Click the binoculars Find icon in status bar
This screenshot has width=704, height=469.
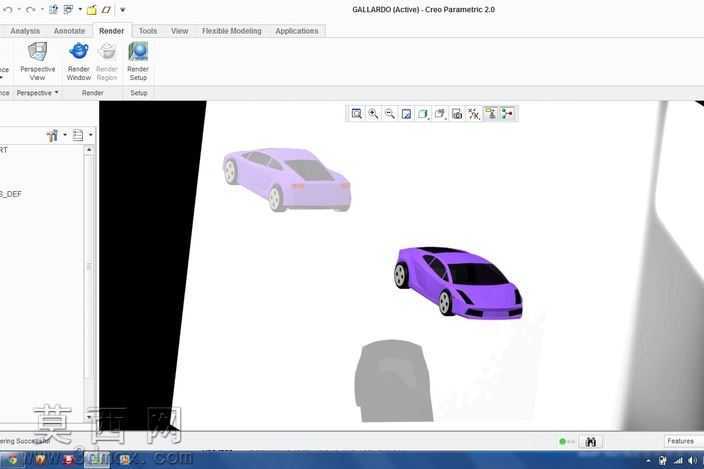click(x=590, y=442)
